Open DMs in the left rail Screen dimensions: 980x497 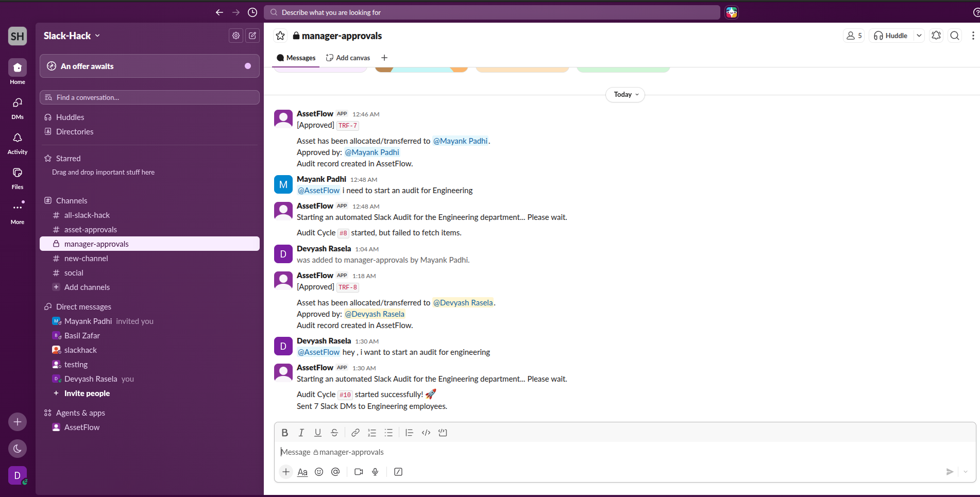(x=18, y=107)
